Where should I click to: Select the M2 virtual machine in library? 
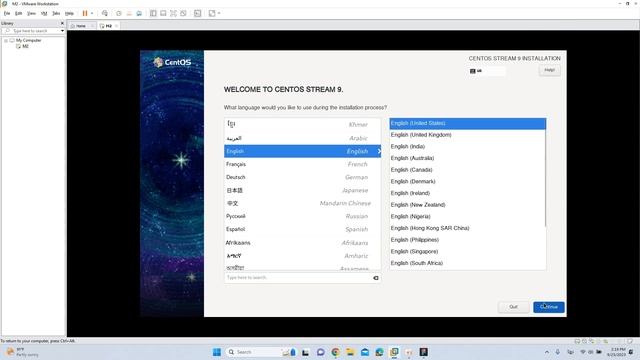click(x=25, y=46)
